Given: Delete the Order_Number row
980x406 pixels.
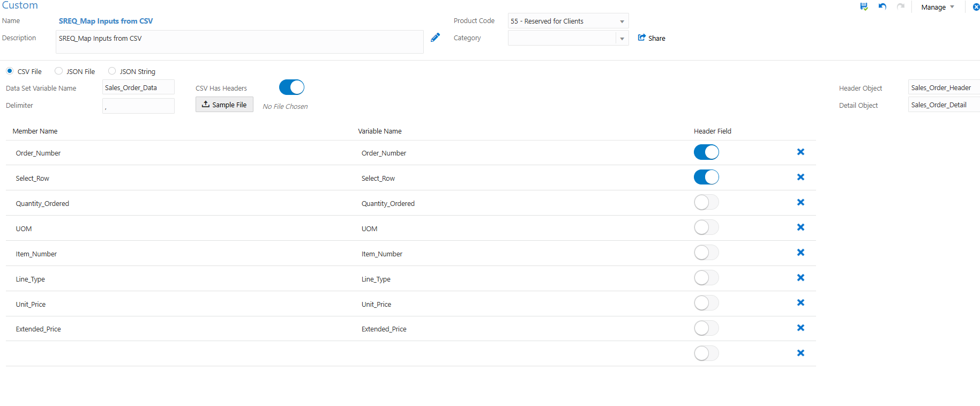Looking at the screenshot, I should (801, 152).
